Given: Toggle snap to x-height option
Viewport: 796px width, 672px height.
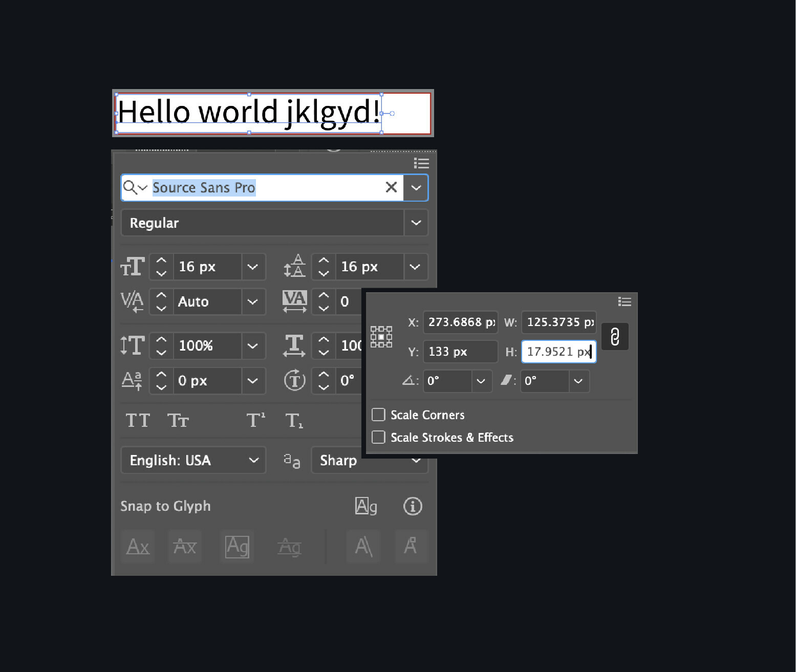Looking at the screenshot, I should 185,546.
